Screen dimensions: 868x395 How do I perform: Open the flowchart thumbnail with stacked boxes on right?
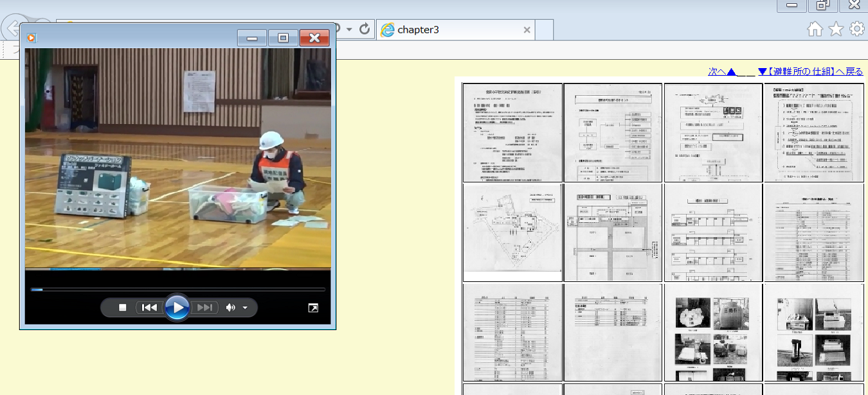[x=613, y=132]
